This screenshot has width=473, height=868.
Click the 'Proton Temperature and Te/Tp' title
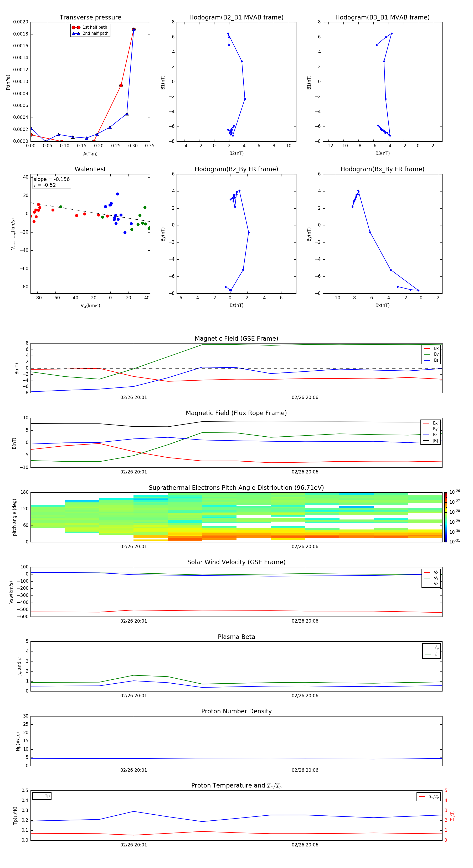236,786
